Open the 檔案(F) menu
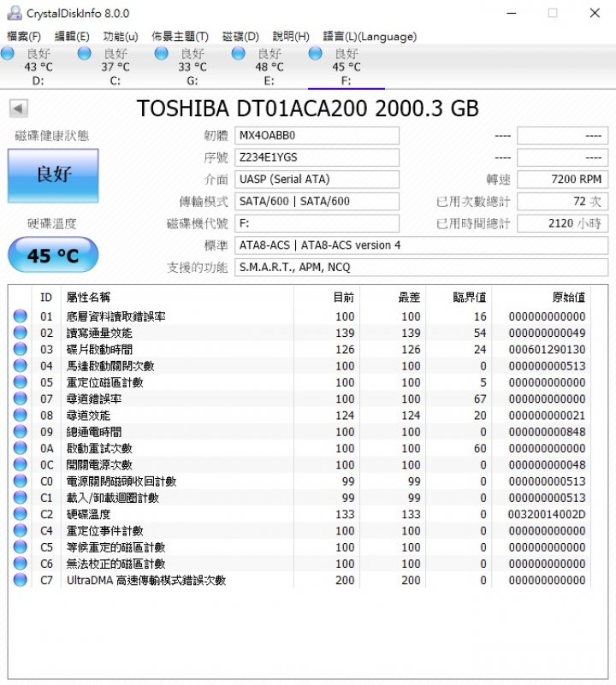This screenshot has height=685, width=616. pos(24,36)
